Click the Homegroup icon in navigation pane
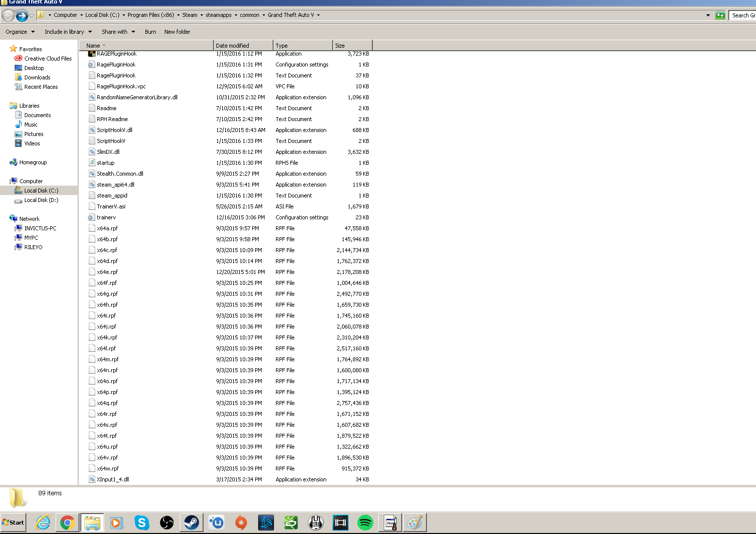Screen dimensions: 756x534 click(13, 162)
